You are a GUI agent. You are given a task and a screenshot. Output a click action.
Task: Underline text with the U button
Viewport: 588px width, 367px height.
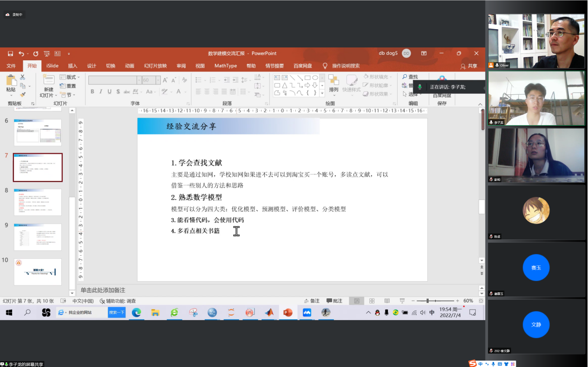pyautogui.click(x=110, y=91)
